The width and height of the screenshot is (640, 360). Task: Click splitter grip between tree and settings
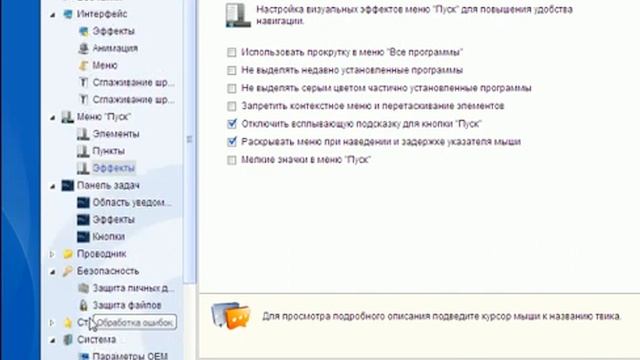(x=189, y=139)
